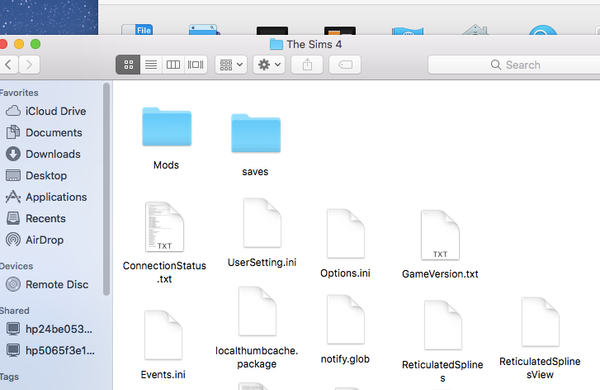Select the ReticulatedSplines file icon
This screenshot has height=390, width=600.
443,325
